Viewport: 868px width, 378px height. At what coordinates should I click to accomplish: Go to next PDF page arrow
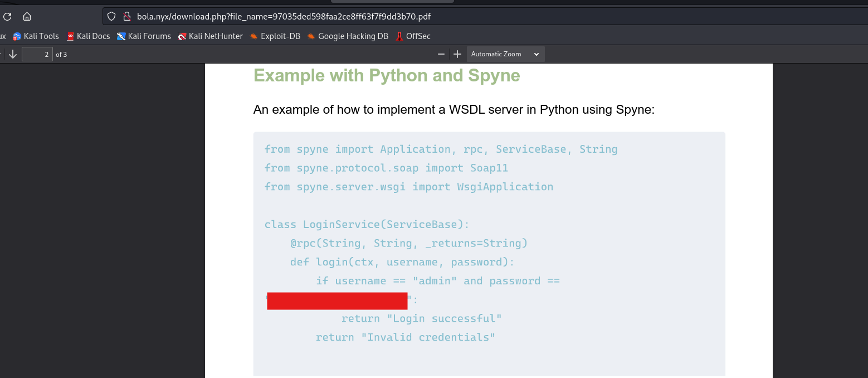click(12, 54)
